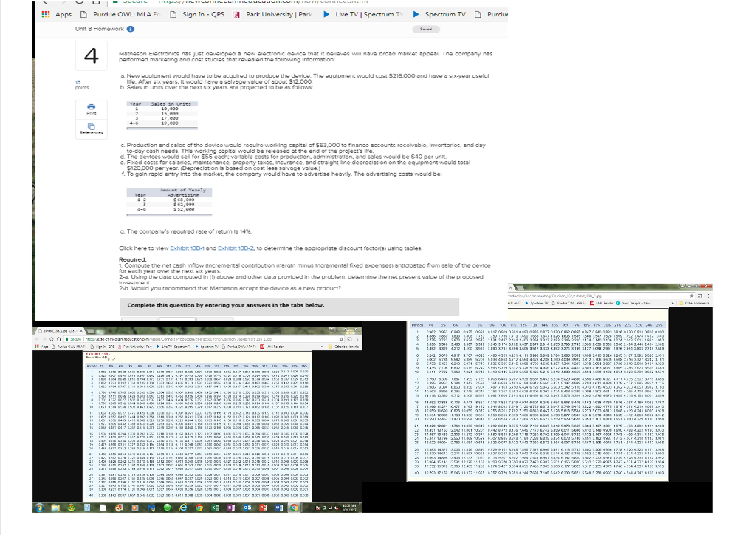The height and width of the screenshot is (535, 756).
Task: Open PowerPoint from the taskbar
Action: (263, 508)
